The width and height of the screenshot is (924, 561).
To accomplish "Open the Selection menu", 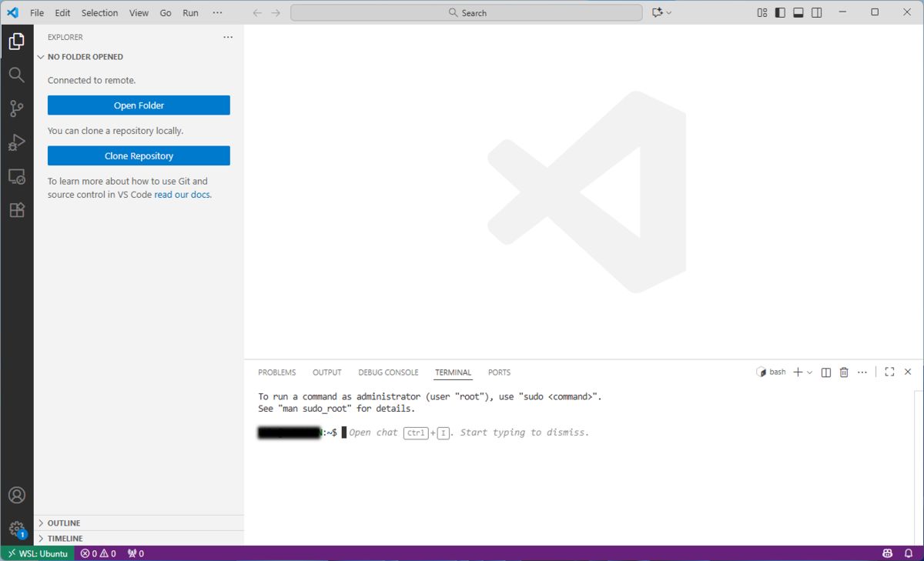I will [x=99, y=13].
